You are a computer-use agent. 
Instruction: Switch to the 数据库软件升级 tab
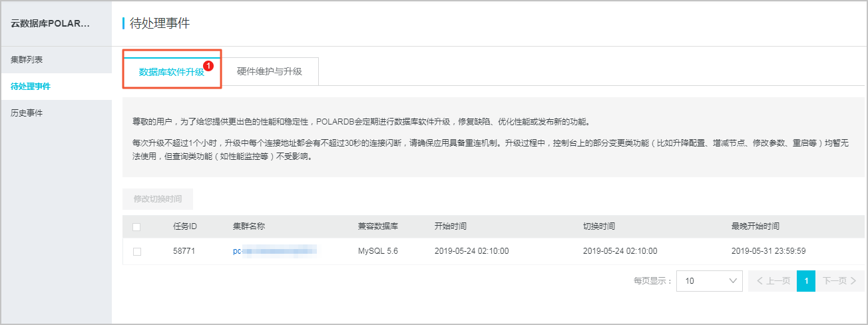172,71
